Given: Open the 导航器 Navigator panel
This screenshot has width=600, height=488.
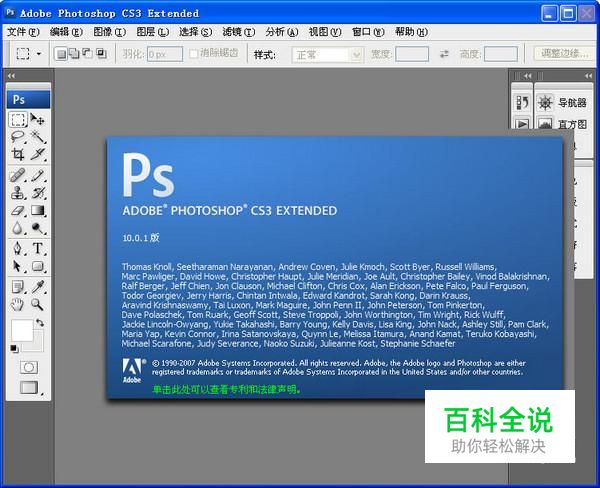Looking at the screenshot, I should click(x=562, y=102).
